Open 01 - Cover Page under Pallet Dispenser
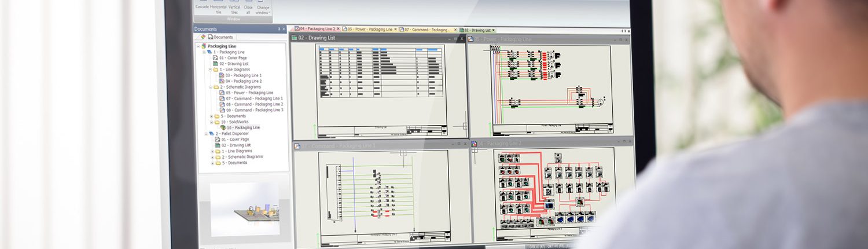This screenshot has width=868, height=249. tap(236, 139)
